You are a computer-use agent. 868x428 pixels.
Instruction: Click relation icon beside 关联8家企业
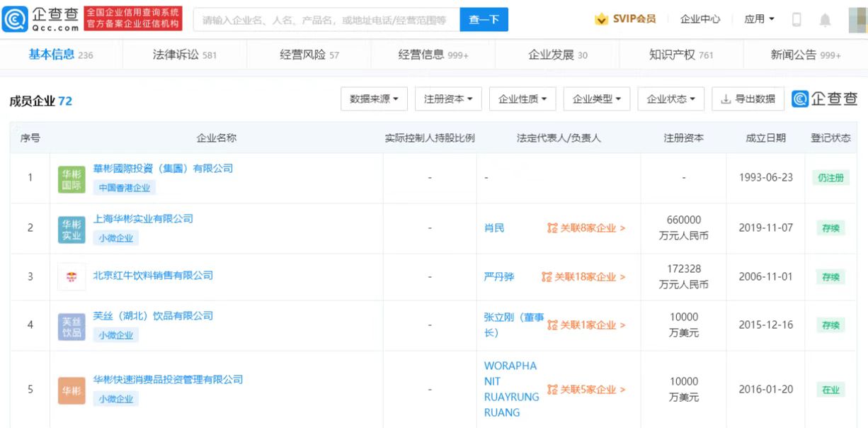click(x=552, y=228)
